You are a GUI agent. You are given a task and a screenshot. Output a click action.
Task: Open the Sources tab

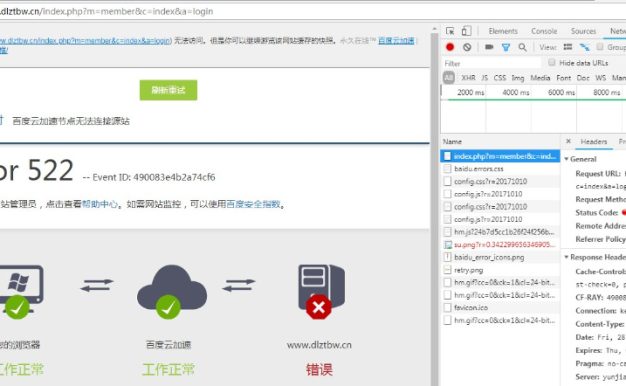[x=583, y=31]
